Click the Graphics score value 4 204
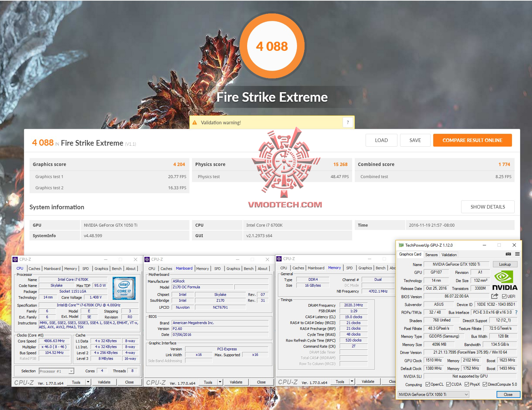The image size is (532, 410). click(179, 164)
